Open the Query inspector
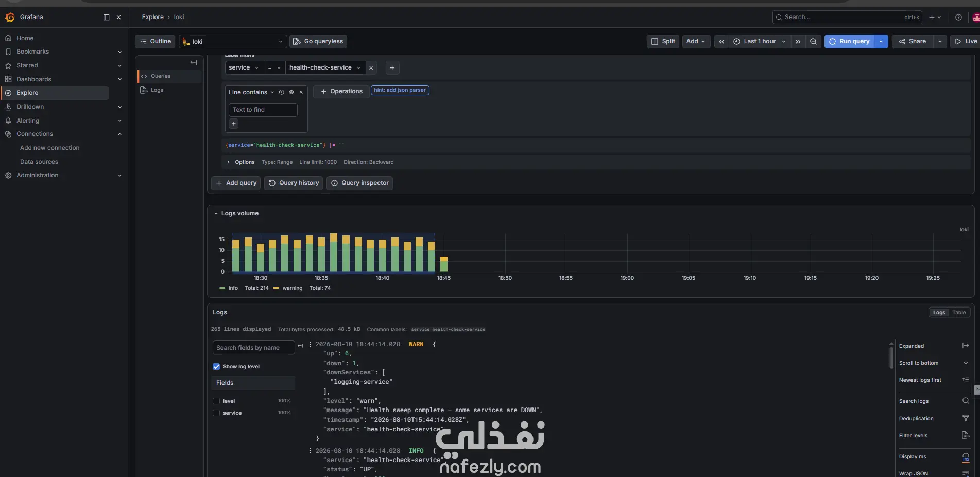 click(359, 183)
